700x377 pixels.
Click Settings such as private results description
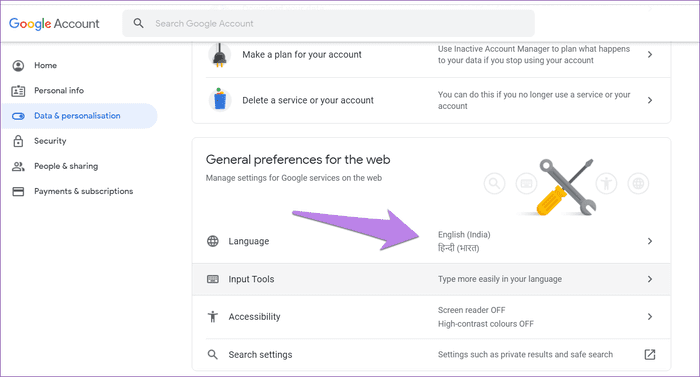coord(525,355)
